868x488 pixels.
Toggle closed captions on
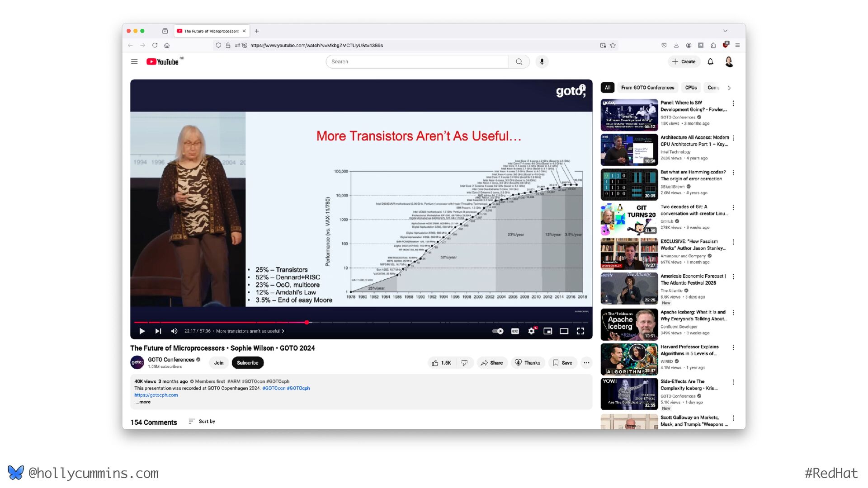[x=515, y=331]
